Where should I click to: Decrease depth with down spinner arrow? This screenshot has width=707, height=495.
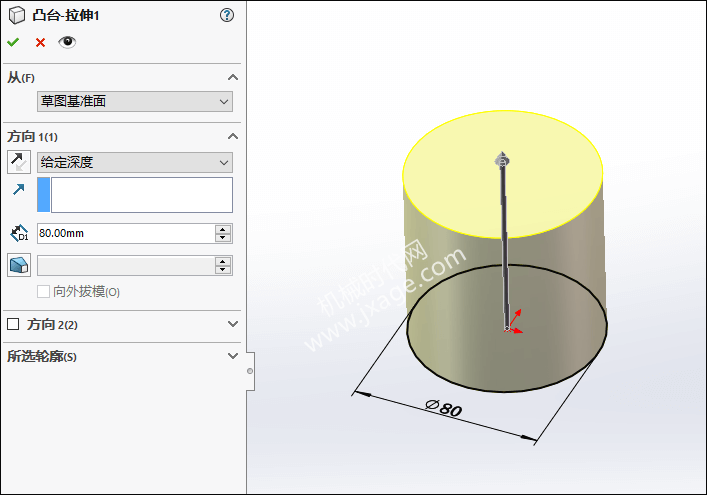click(223, 238)
